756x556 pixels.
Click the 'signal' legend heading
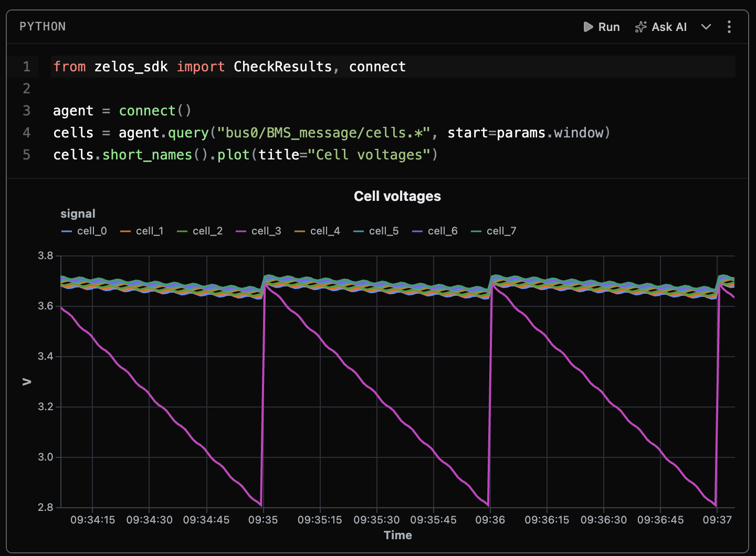tap(78, 213)
